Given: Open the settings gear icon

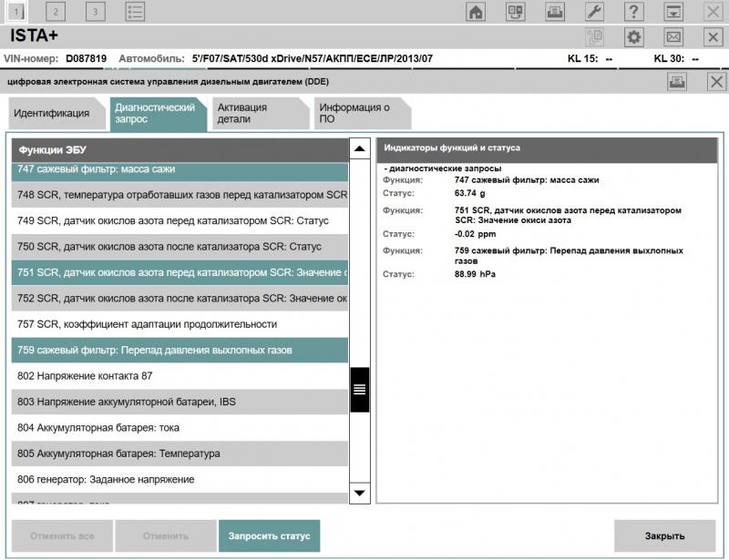Looking at the screenshot, I should 634,36.
